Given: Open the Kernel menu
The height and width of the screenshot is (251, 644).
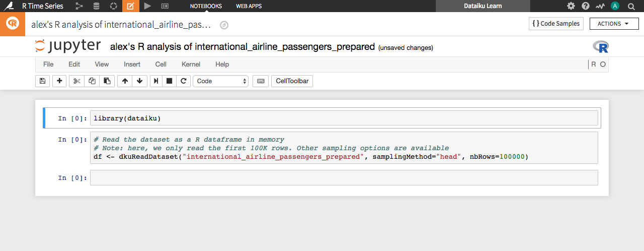Looking at the screenshot, I should (191, 64).
